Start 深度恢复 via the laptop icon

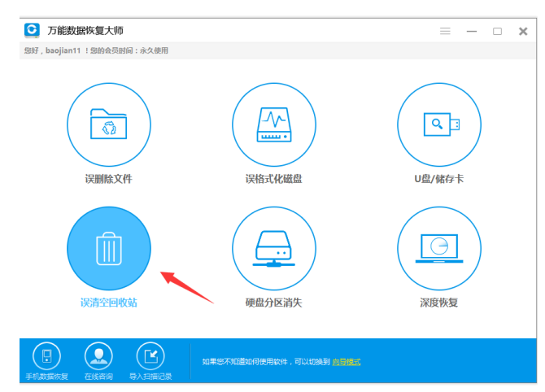point(439,248)
